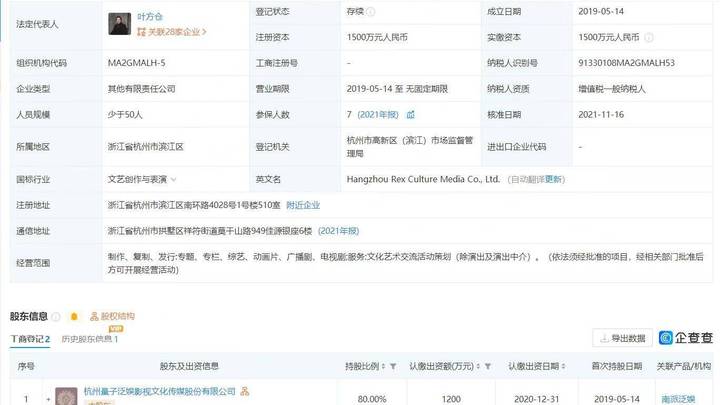
Task: Select registered address 浙江省杭州市滨江区南环路4028号1号楼510室
Action: [194, 205]
